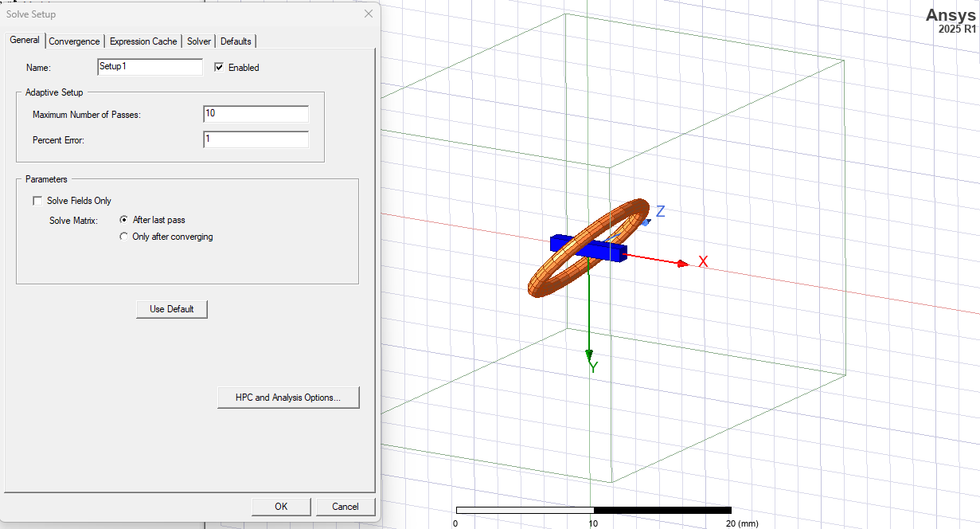
Task: Select 'After last pass' solve matrix option
Action: (123, 219)
